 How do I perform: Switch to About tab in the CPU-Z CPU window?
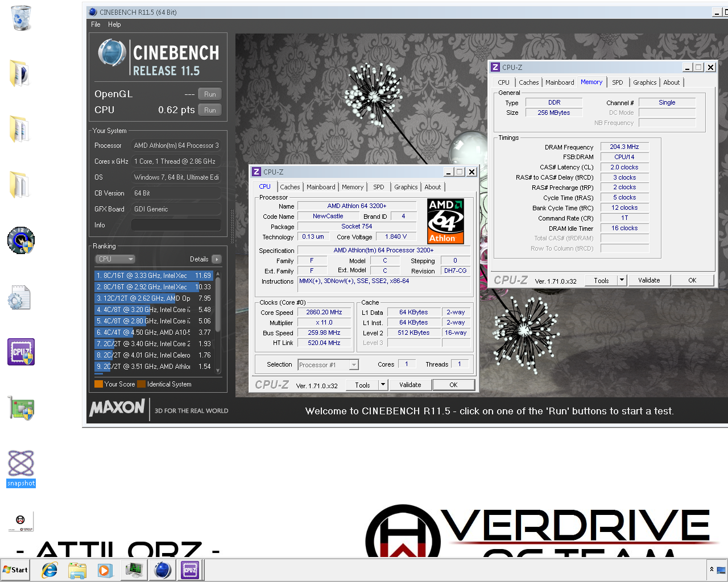[x=433, y=187]
